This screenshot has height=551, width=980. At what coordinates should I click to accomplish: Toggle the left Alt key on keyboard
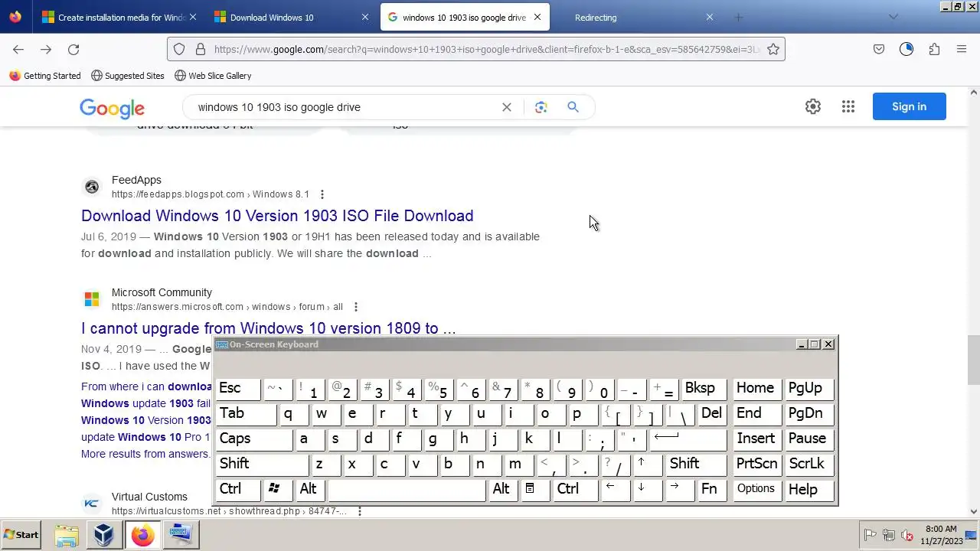[311, 489]
